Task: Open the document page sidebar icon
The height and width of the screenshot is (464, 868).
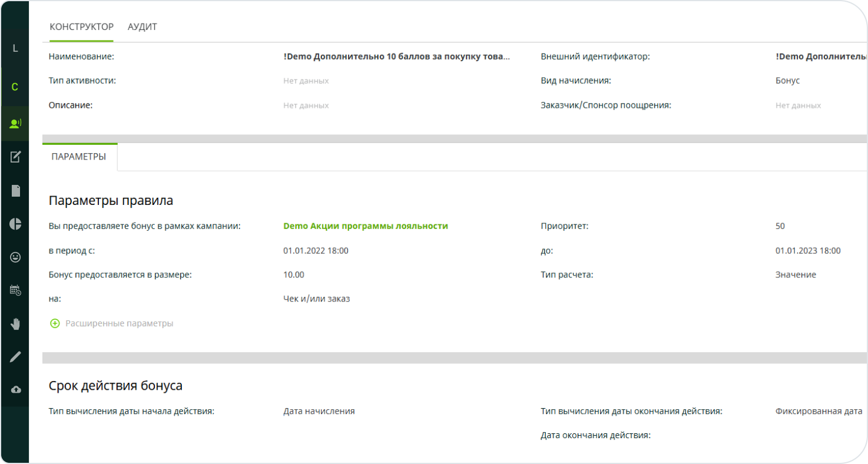Action: [x=15, y=190]
